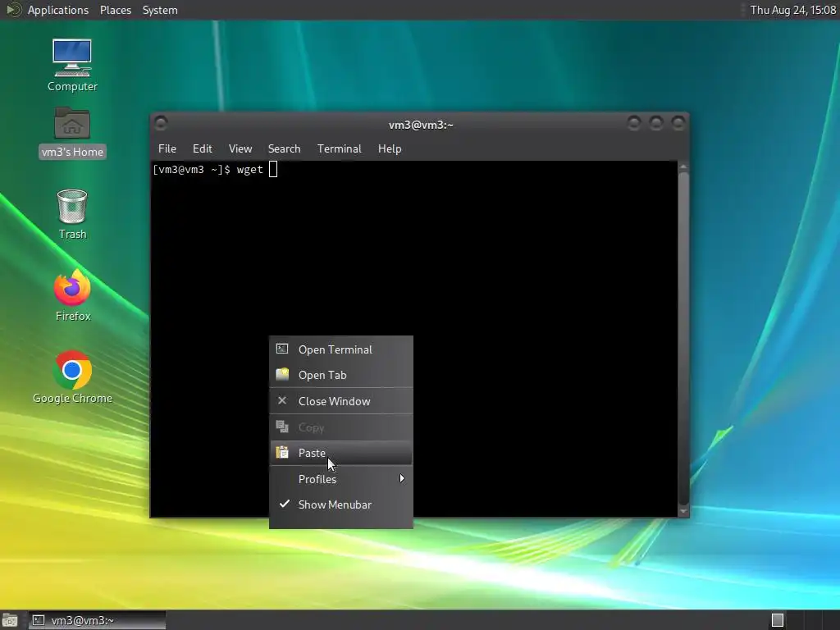This screenshot has height=630, width=840.
Task: Open the terminal View menu
Action: [240, 148]
